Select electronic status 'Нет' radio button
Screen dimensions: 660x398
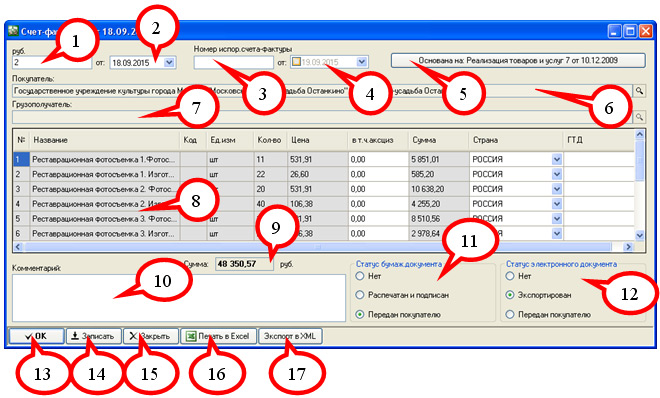510,276
